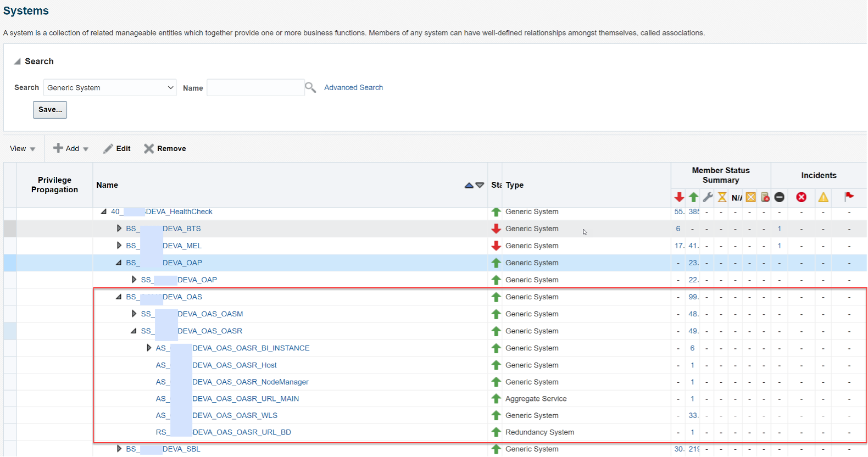Click the Save... button
This screenshot has width=868, height=457.
pos(50,110)
